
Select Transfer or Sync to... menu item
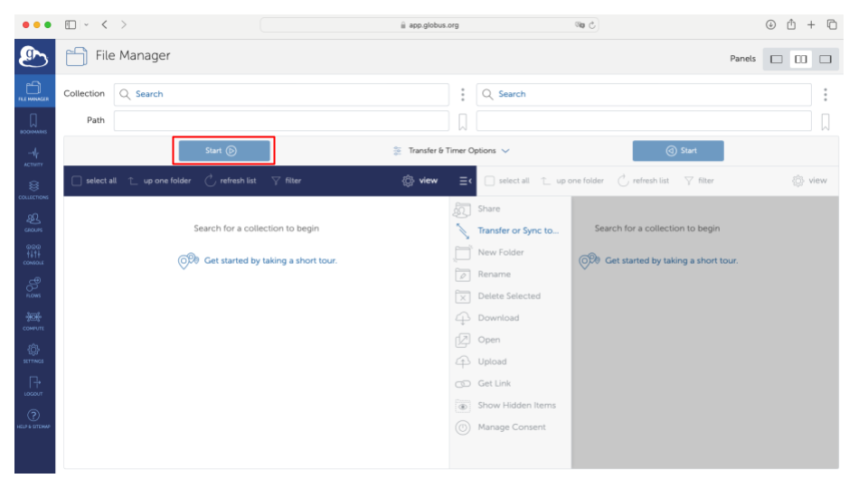(x=517, y=230)
